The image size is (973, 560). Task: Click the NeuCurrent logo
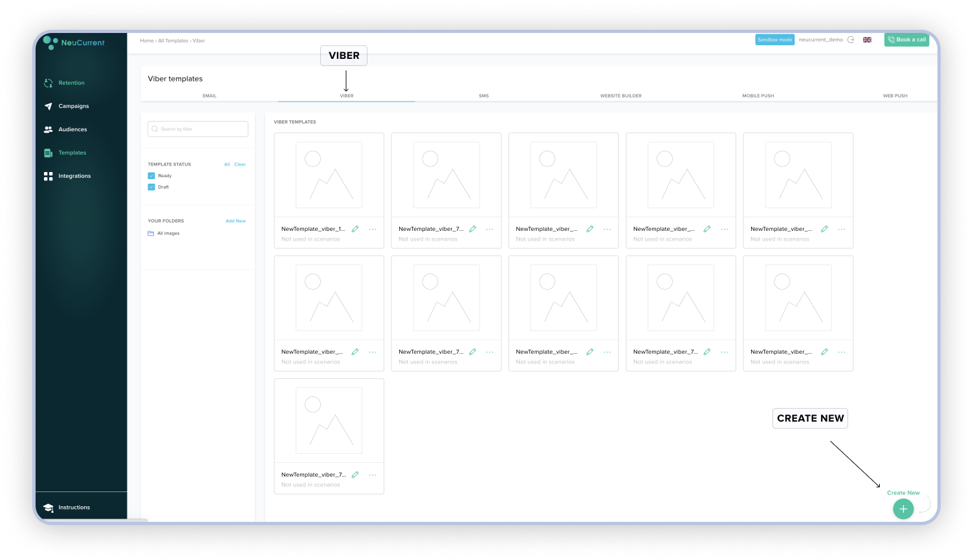point(73,43)
